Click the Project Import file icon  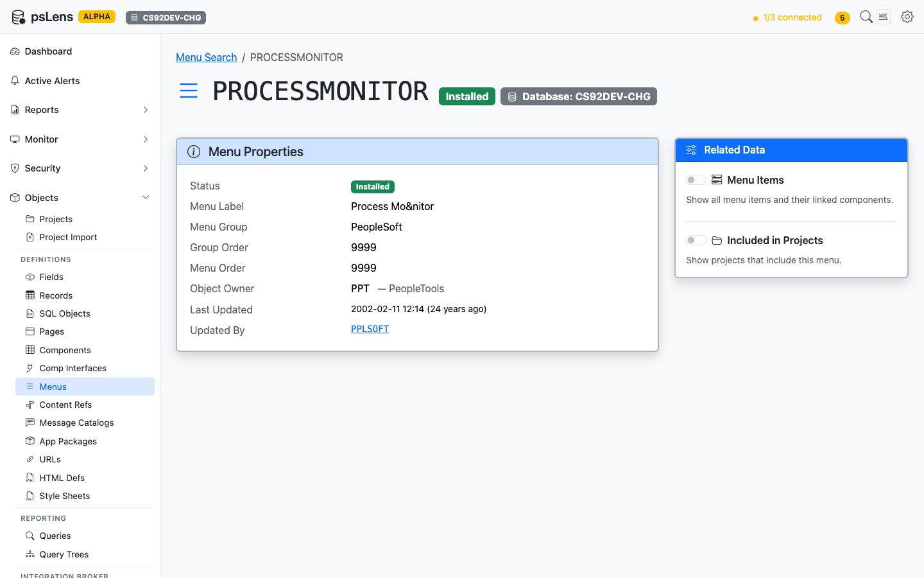coord(30,237)
